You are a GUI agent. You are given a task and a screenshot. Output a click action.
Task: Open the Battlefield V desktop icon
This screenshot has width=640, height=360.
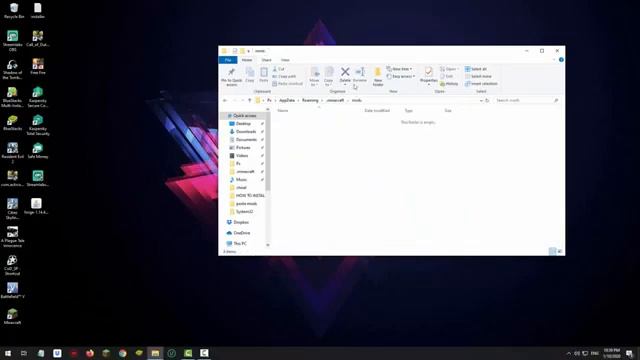tap(12, 290)
